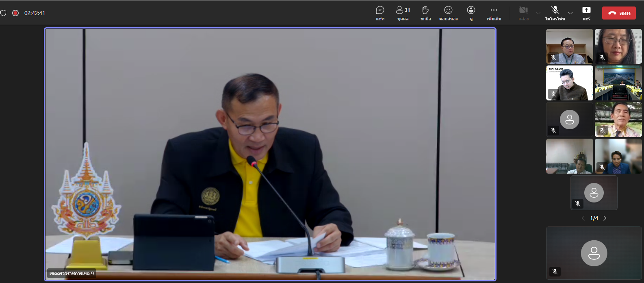The image size is (644, 283).
Task: Raise your hand using ยกมือ
Action: coord(425,13)
